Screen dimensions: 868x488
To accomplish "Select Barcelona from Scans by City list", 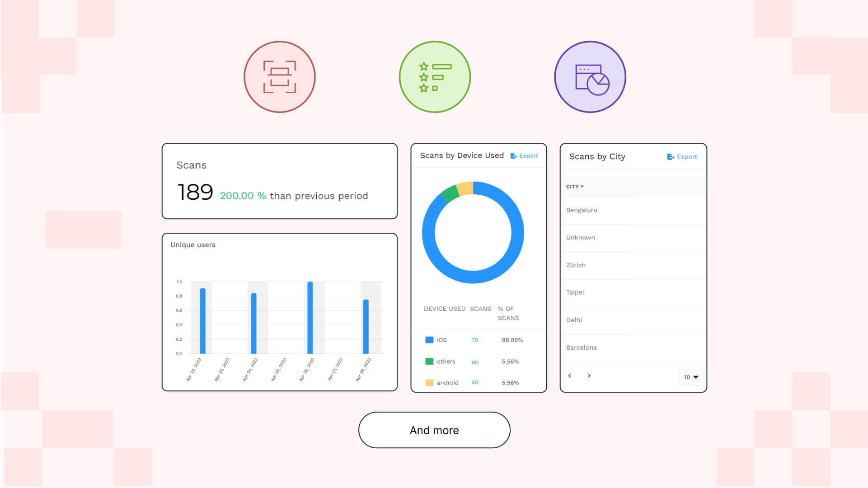I will pyautogui.click(x=581, y=347).
